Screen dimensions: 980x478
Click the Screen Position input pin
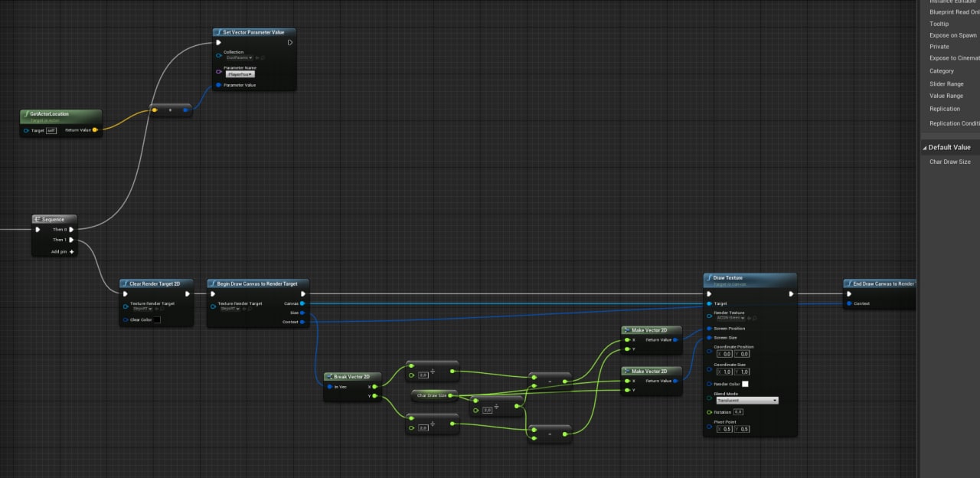click(x=709, y=329)
